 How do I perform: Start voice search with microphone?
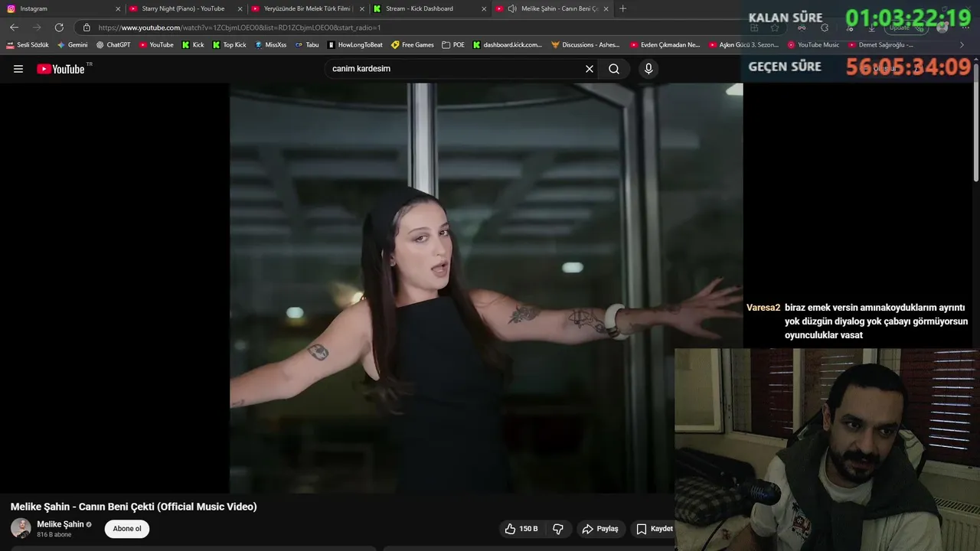tap(648, 69)
